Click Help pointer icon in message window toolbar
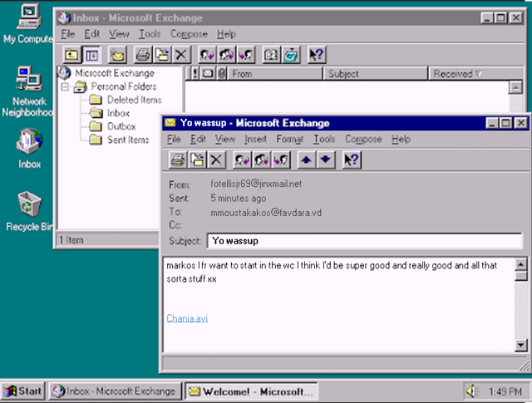Screen dimensions: 532x403 (x=352, y=160)
